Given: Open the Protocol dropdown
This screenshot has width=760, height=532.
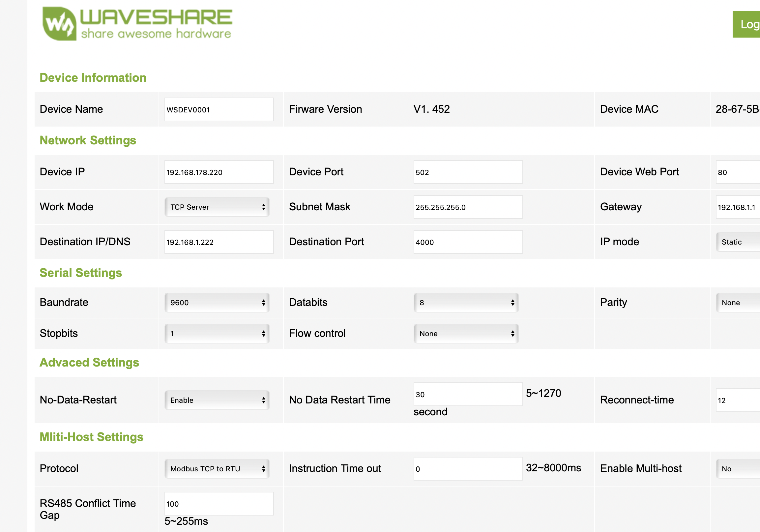Looking at the screenshot, I should pyautogui.click(x=217, y=469).
